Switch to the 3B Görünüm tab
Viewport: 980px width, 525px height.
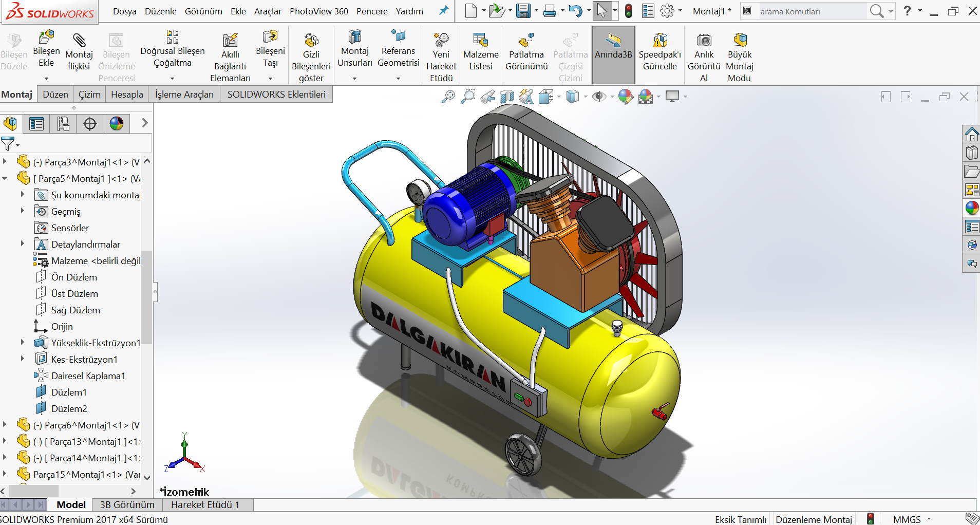coord(127,505)
